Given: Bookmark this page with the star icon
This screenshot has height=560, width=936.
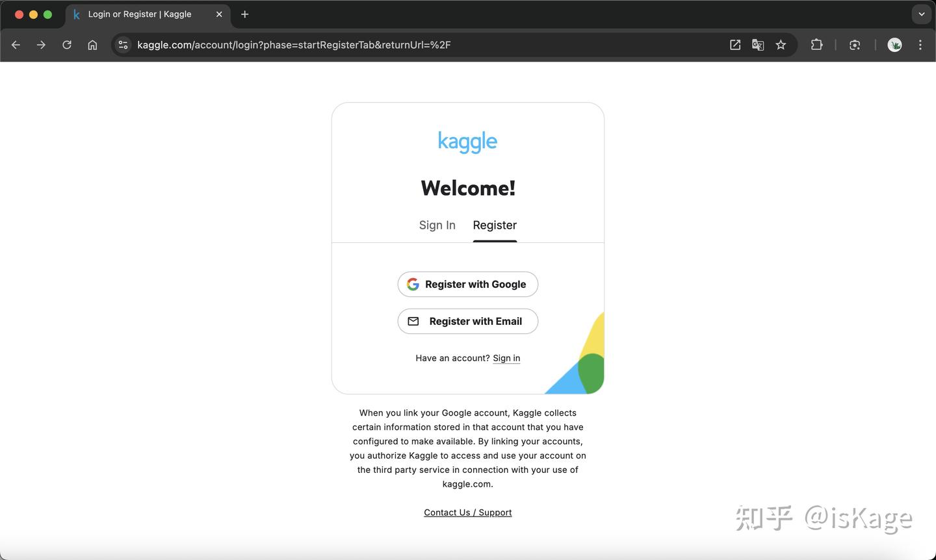Looking at the screenshot, I should tap(781, 45).
